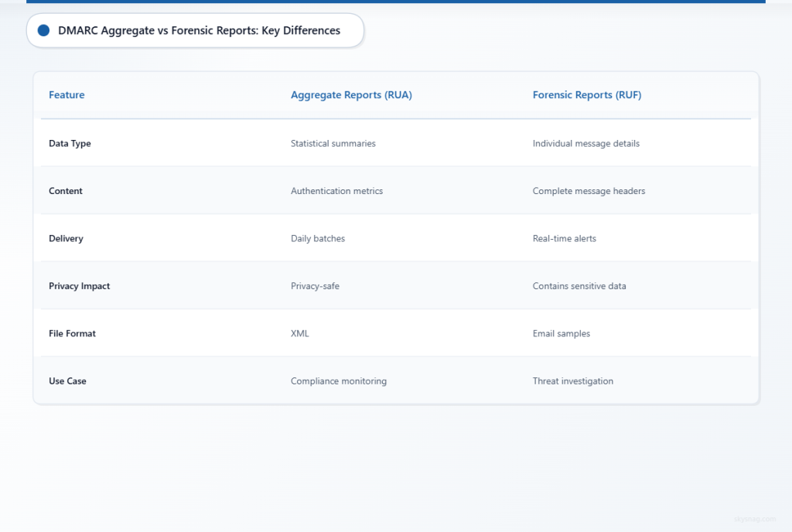
Task: Click the Delivery row label
Action: (66, 238)
